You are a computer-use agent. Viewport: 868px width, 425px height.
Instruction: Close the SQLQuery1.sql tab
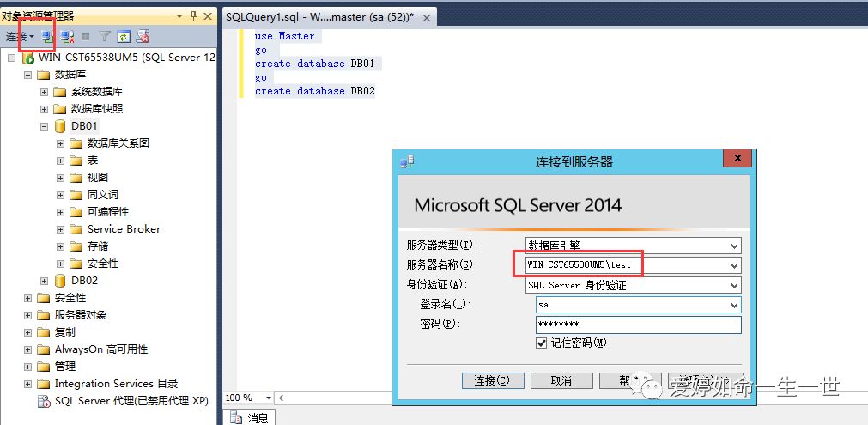pyautogui.click(x=426, y=17)
